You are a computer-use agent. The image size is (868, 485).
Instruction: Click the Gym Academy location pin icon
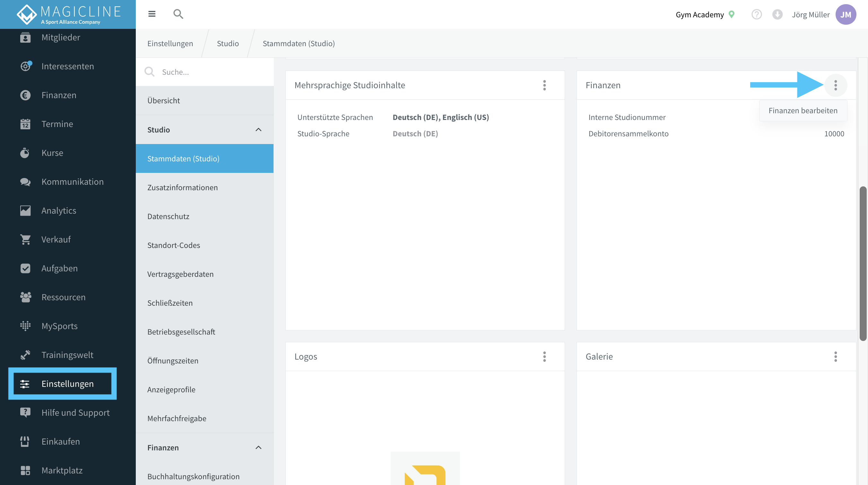point(732,14)
